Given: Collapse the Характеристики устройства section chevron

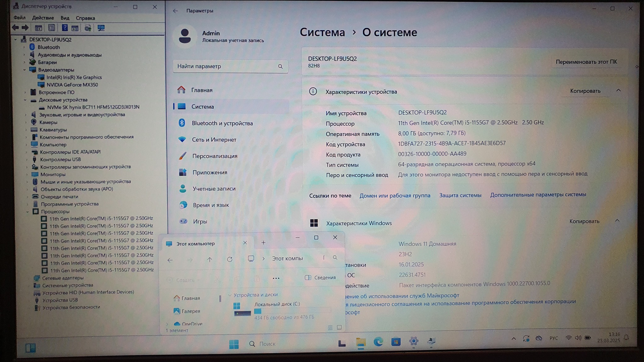Looking at the screenshot, I should [618, 90].
